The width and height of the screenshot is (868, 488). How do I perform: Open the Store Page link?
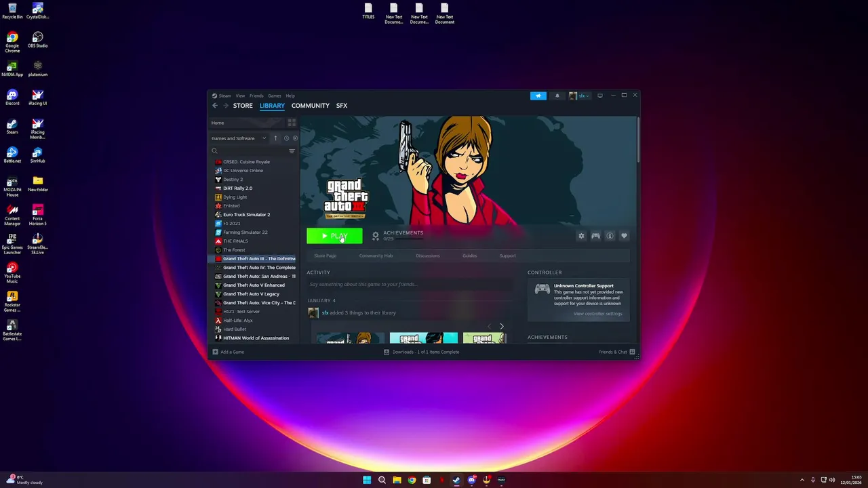click(325, 256)
